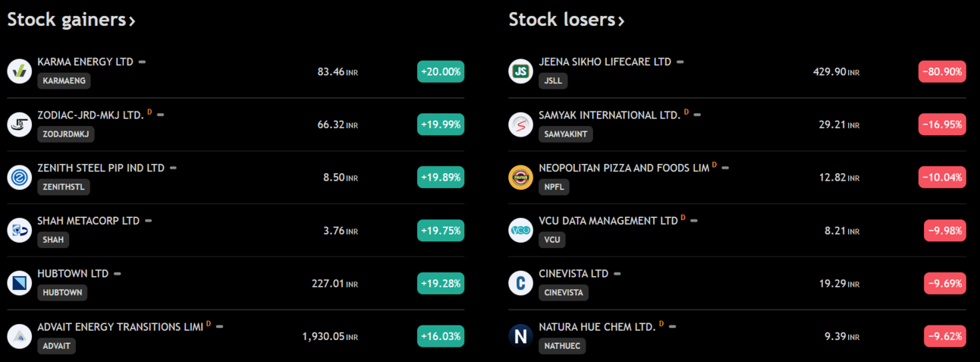
Task: Click the orange D marker beside VCU DATA MANAGEMENT
Action: [x=683, y=218]
